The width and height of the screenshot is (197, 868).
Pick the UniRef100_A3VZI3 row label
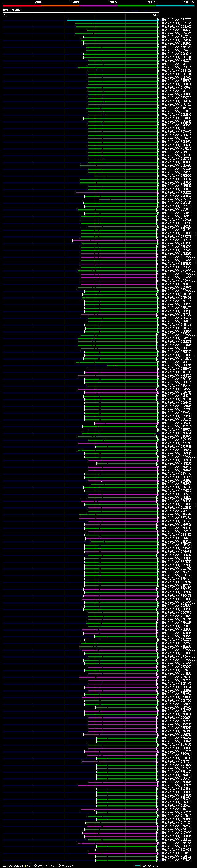pos(177,98)
